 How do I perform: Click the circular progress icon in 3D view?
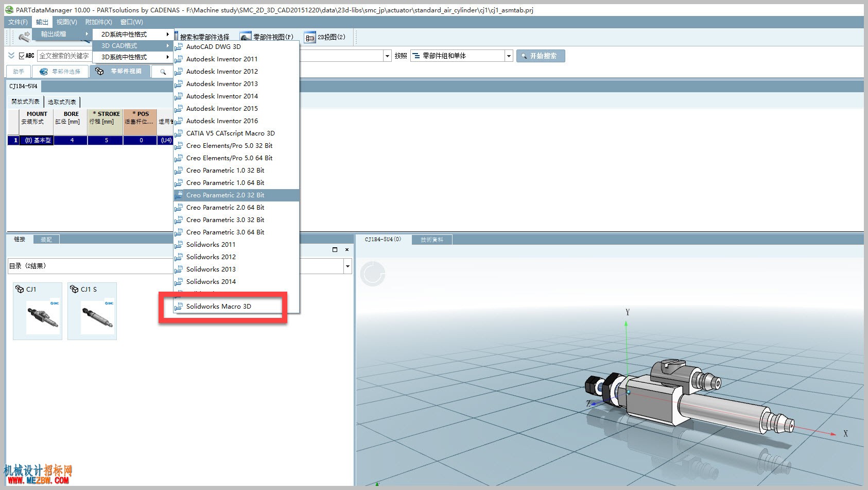click(373, 274)
